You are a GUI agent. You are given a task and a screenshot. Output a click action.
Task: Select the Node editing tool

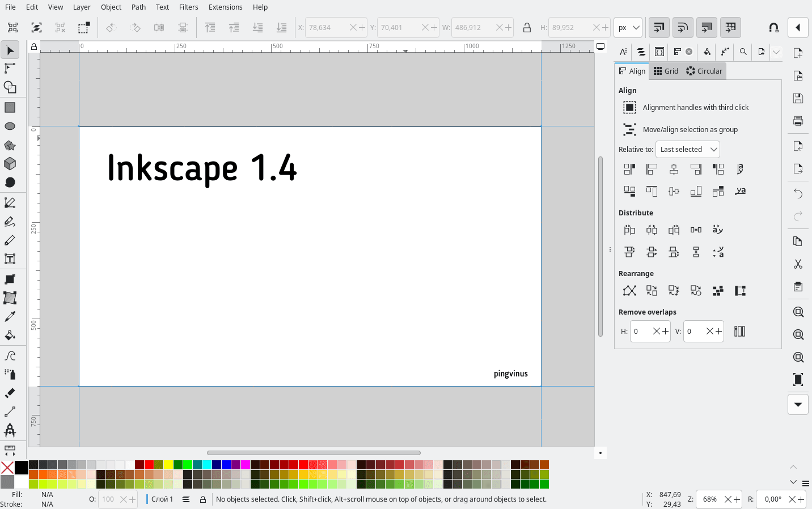coord(10,69)
